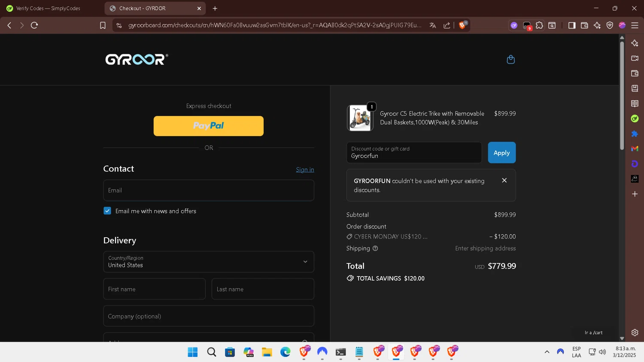Screen dimensions: 644x362
Task: Add a new item to sidebar with plus icon
Action: pyautogui.click(x=635, y=194)
